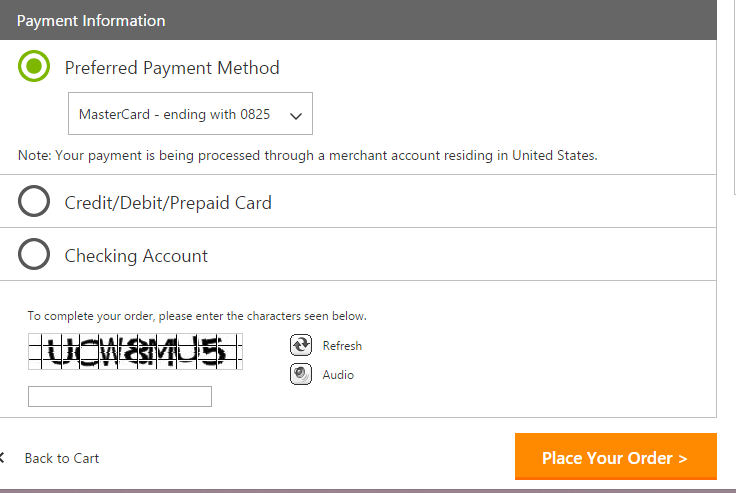Click the Audio captcha speaker icon
The image size is (736, 493).
point(301,374)
